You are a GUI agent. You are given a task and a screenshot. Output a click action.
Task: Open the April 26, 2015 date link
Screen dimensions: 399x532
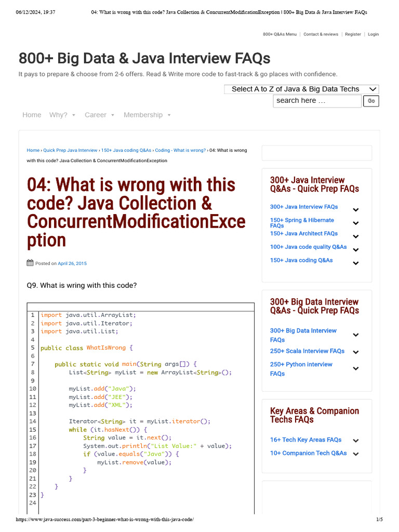click(72, 263)
